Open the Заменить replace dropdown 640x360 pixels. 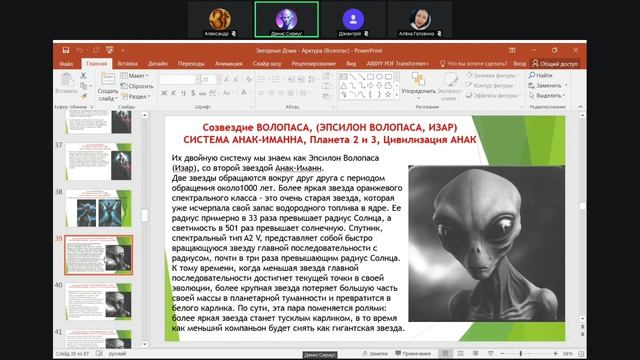click(548, 85)
